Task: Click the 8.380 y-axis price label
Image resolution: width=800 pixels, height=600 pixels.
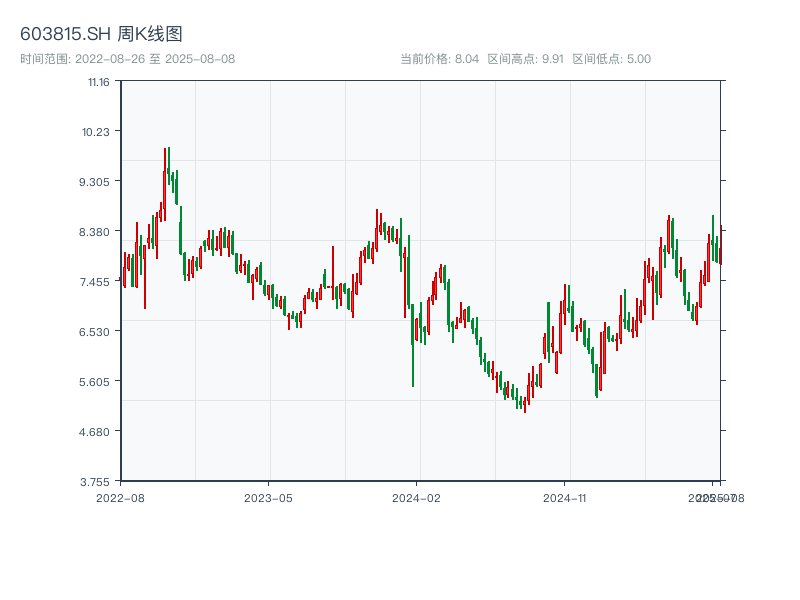Action: coord(96,232)
